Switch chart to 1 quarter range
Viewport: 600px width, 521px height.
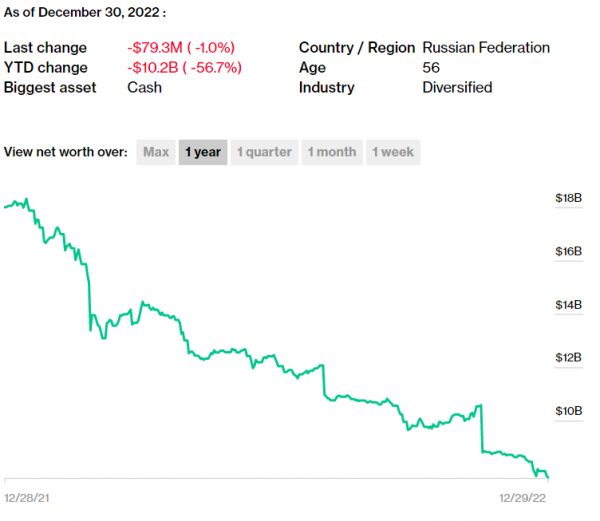(x=264, y=152)
